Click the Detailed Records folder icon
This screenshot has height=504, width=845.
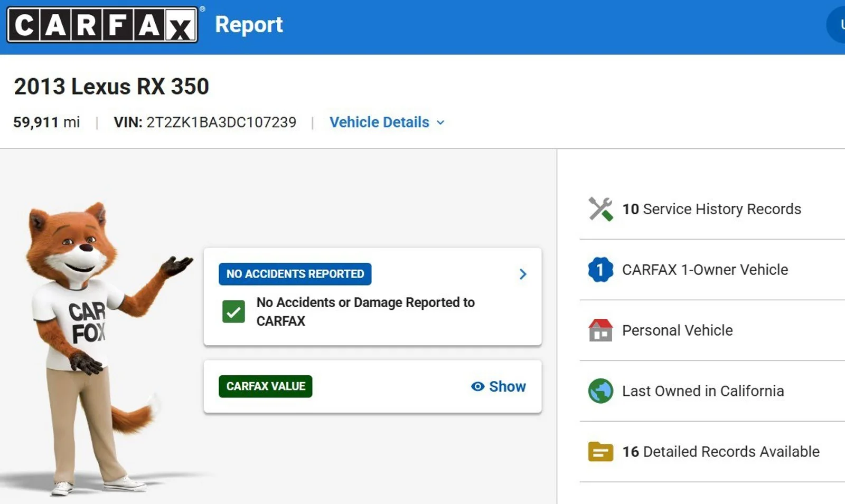600,452
